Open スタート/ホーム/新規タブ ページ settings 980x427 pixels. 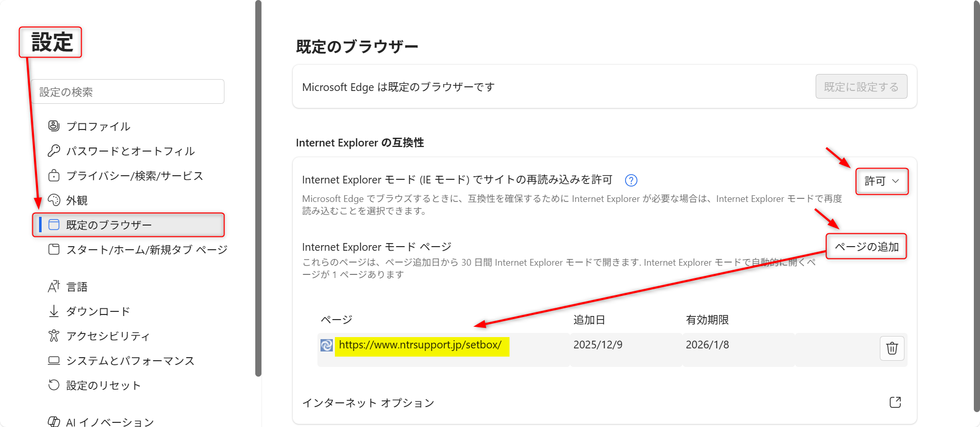click(146, 250)
